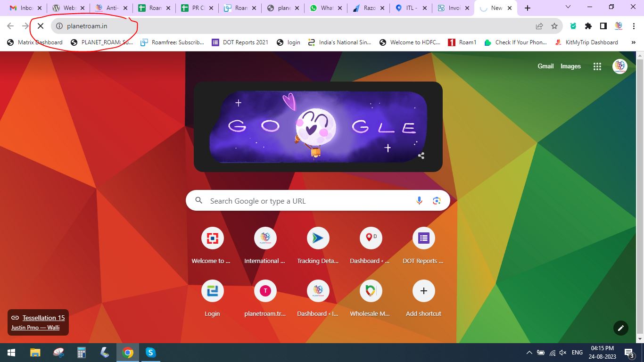Open the Images link
Image resolution: width=644 pixels, height=362 pixels.
pos(570,66)
